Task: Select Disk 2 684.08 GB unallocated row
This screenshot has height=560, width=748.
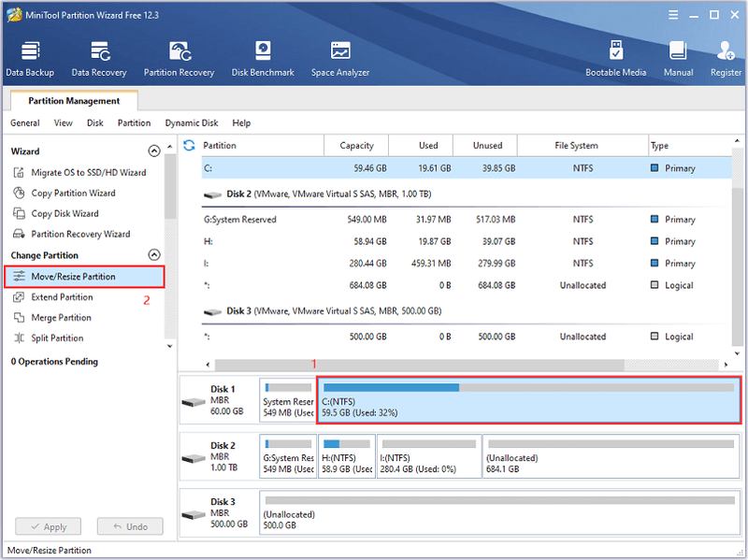Action: click(x=467, y=285)
